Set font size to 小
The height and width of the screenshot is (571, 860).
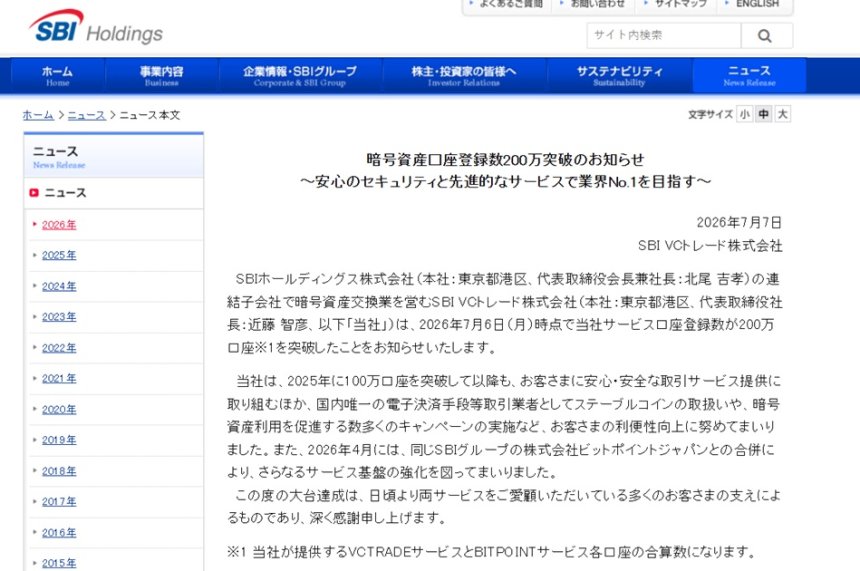pos(744,114)
